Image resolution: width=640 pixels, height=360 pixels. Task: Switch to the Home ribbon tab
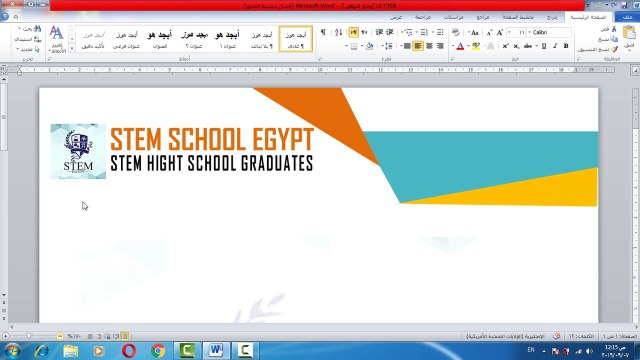588,17
